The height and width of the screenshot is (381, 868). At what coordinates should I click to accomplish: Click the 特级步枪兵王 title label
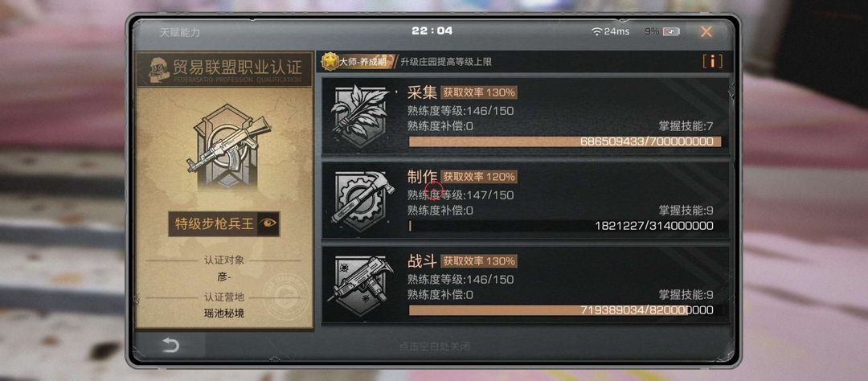point(214,223)
